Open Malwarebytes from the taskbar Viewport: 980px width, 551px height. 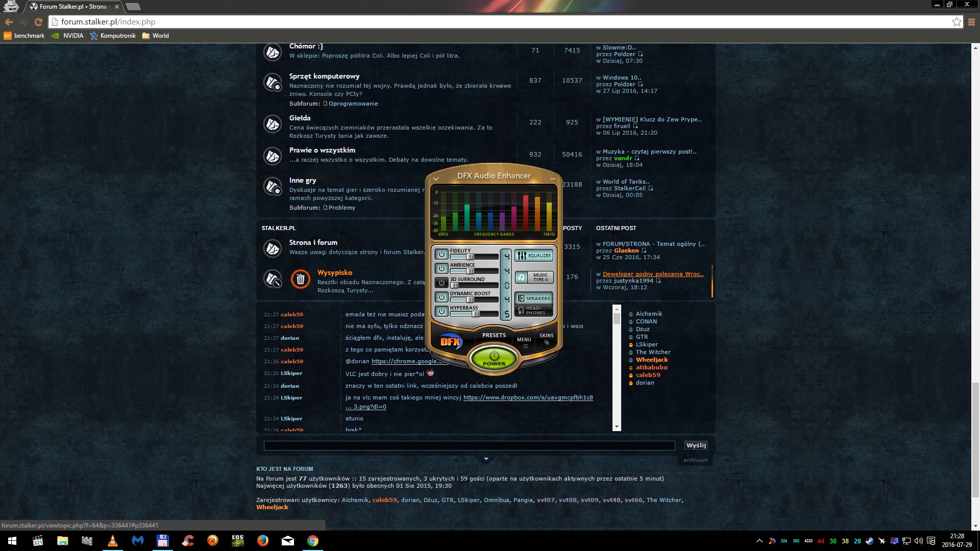[x=138, y=541]
